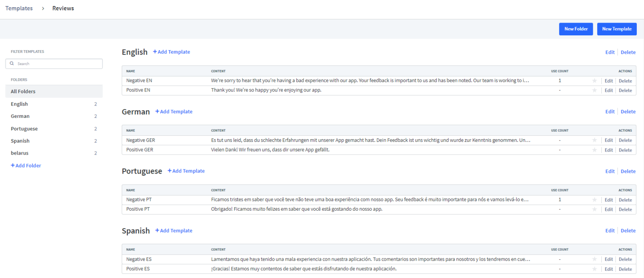Delete the Portuguese folder
This screenshot has height=278, width=644.
pos(628,172)
